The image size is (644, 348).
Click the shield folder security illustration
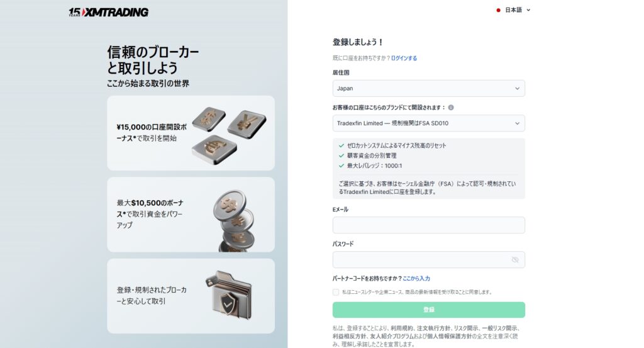pyautogui.click(x=228, y=295)
